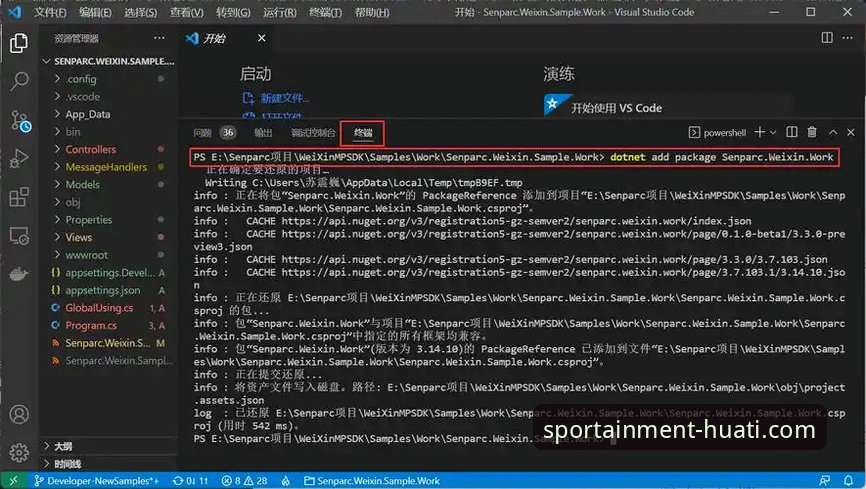Open the 编辑(E) menu

click(x=95, y=12)
